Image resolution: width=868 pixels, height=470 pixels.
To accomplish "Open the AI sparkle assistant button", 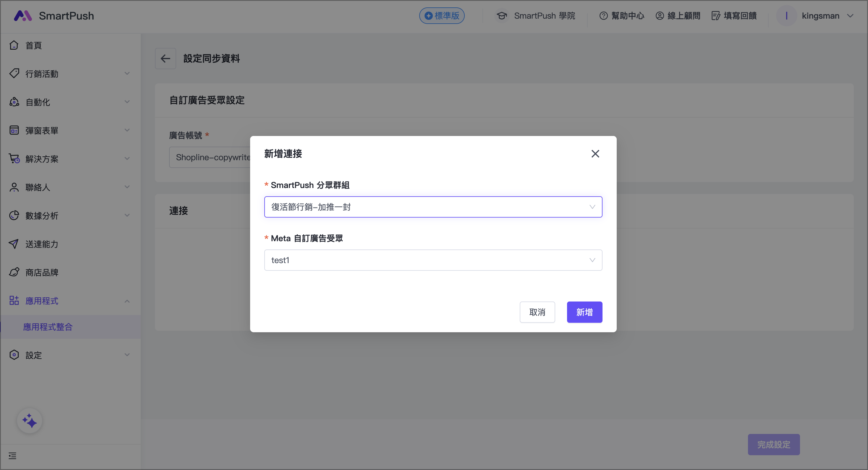I will 30,421.
